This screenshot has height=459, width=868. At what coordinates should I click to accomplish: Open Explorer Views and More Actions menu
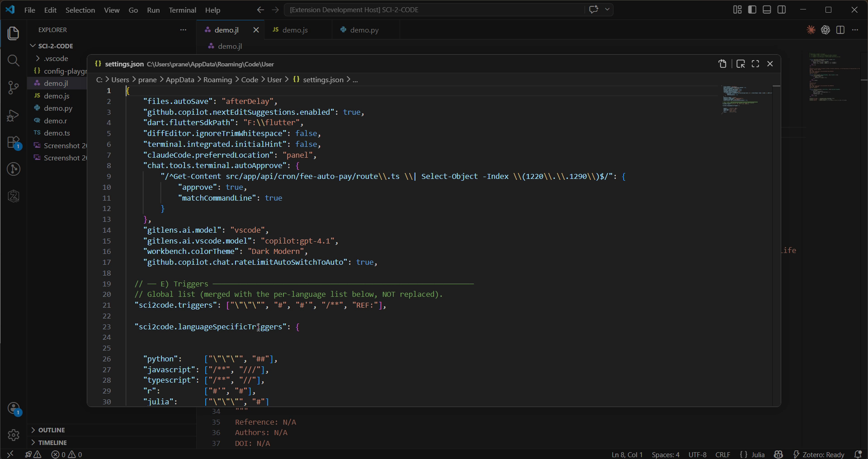click(x=183, y=30)
